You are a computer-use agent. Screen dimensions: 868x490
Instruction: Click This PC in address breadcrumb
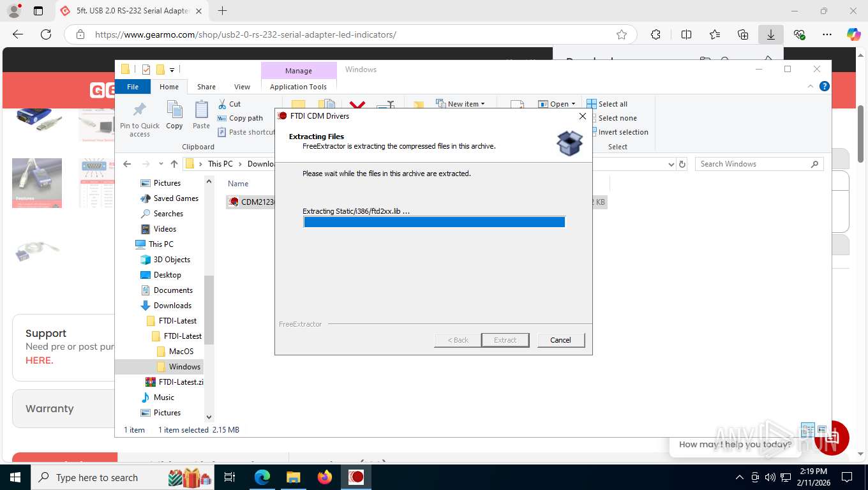(220, 164)
